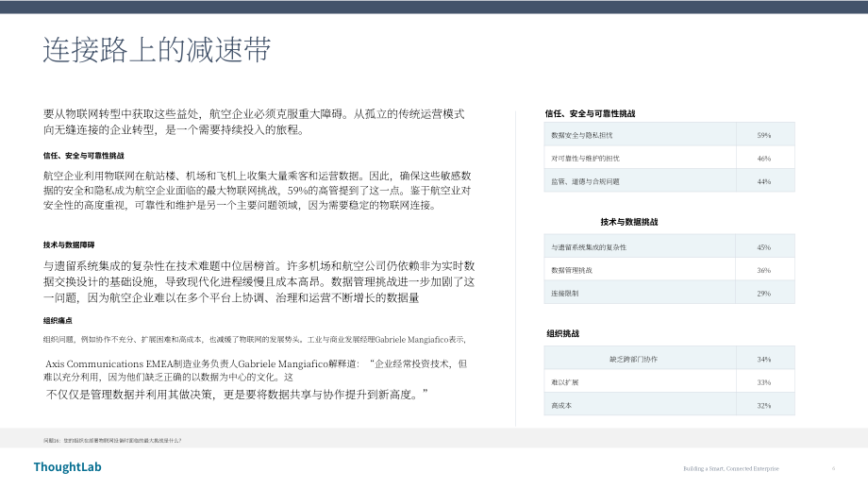Click the table heading "组织挑战"
The image size is (868, 489).
(x=563, y=333)
